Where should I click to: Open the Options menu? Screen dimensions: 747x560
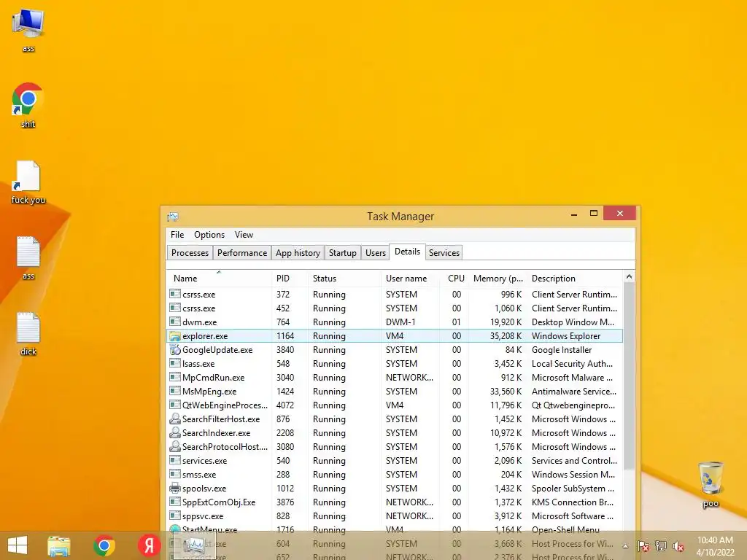pos(209,235)
